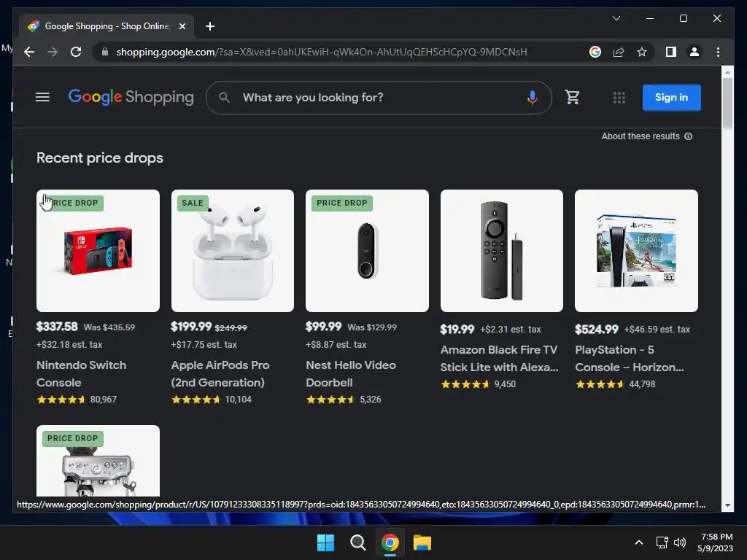The image size is (747, 560).
Task: Click the $99.99 doorbell price
Action: tap(323, 327)
